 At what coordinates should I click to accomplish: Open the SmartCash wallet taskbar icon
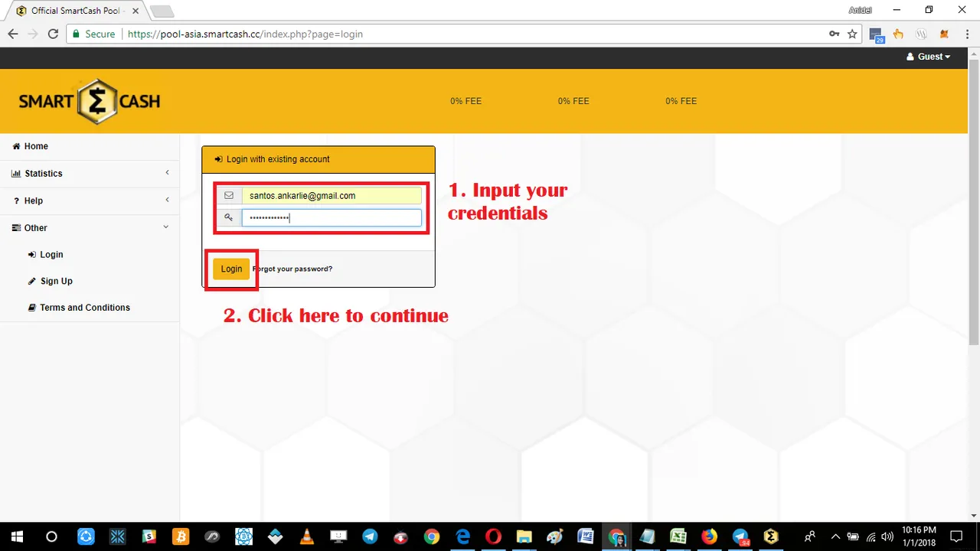771,536
